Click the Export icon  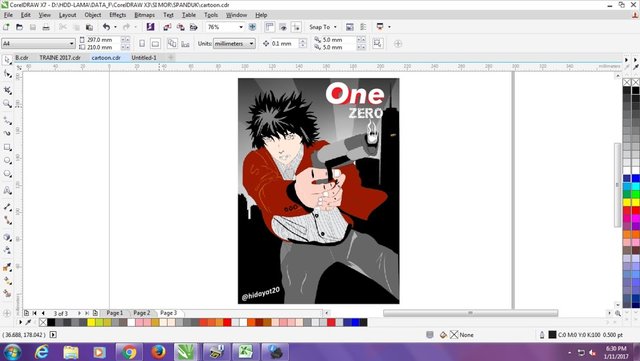pyautogui.click(x=180, y=27)
